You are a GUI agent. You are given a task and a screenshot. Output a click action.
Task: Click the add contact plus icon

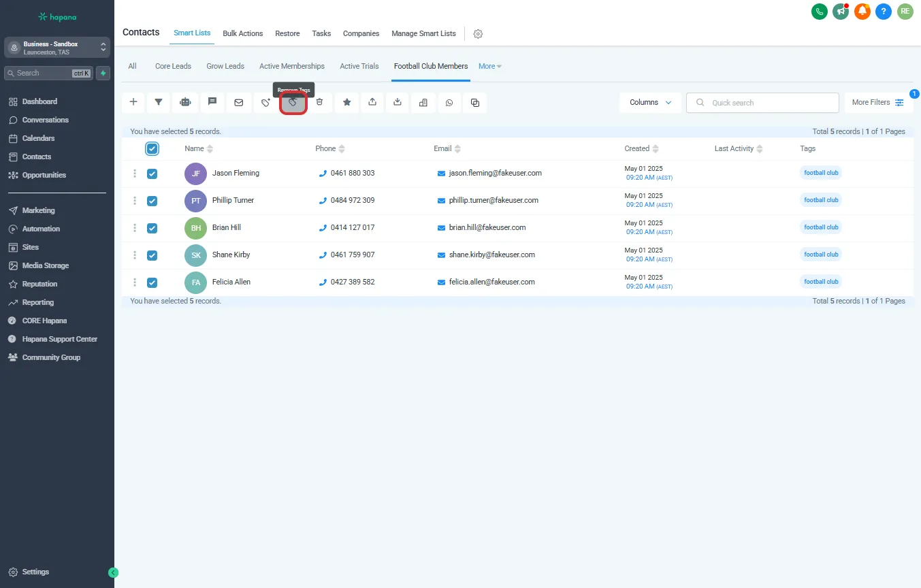[x=133, y=103]
